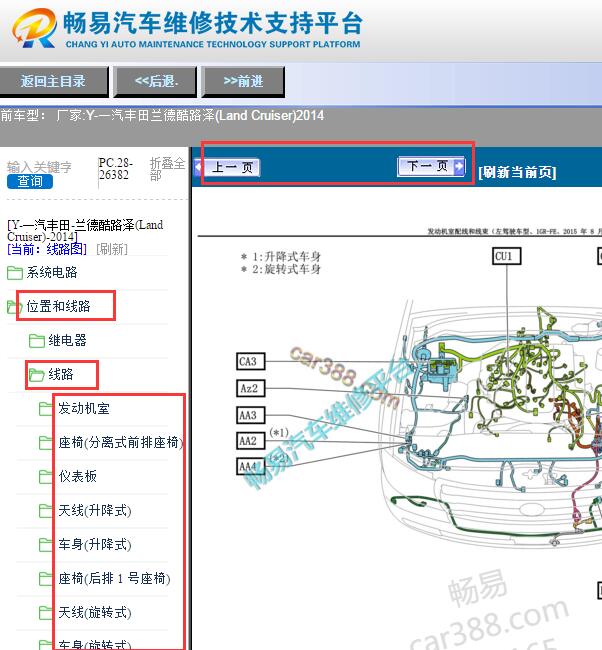Viewport: 602px width, 650px height.
Task: Select the 位置和线路 tree entry
Action: point(58,306)
